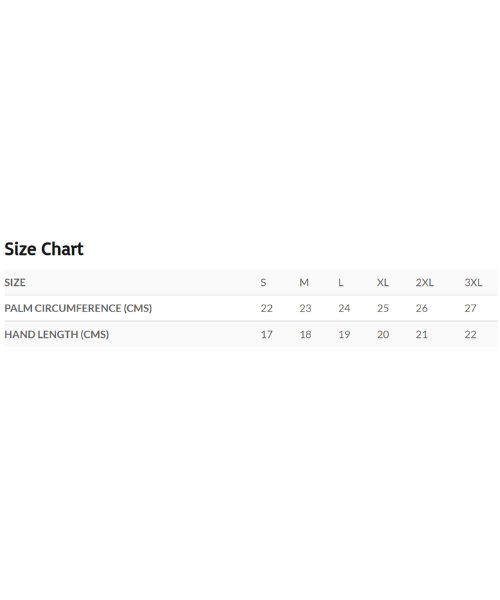Select the PALM CIRCUMFERENCE (CMS) label
Viewport: 500px width, 600px height.
pyautogui.click(x=78, y=308)
